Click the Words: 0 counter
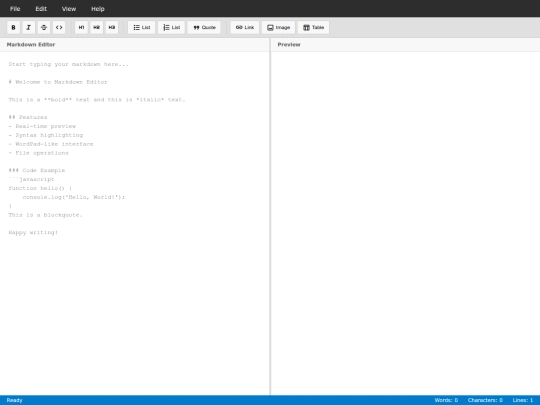The width and height of the screenshot is (540, 405). (446, 400)
